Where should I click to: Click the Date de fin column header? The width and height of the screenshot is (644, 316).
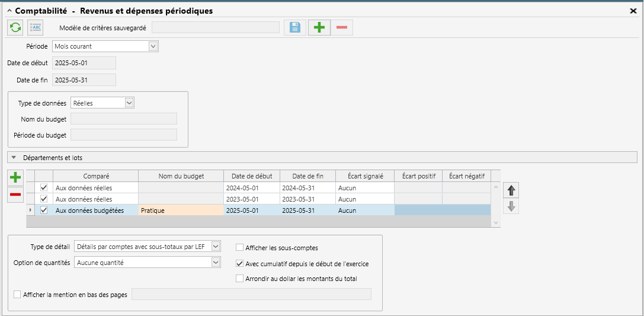pos(308,176)
